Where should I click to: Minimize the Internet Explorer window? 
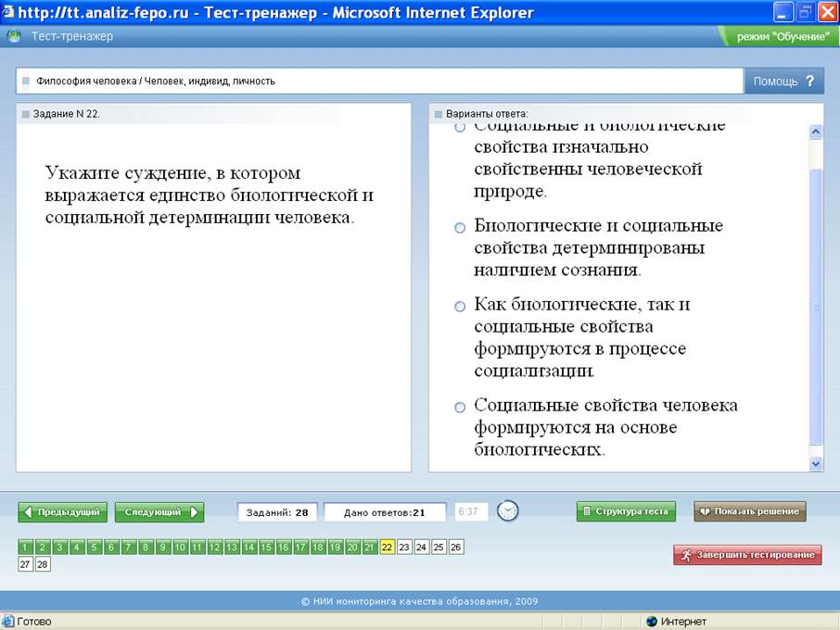783,12
